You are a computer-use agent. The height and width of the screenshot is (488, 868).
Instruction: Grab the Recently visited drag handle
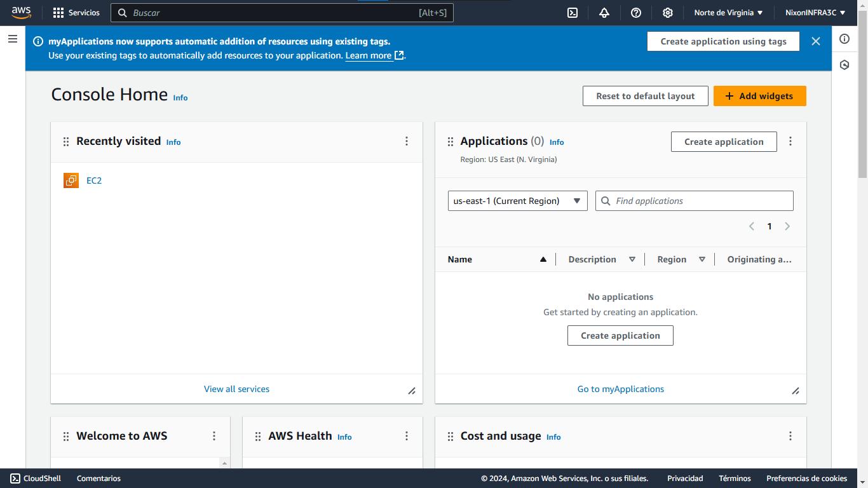pos(66,142)
